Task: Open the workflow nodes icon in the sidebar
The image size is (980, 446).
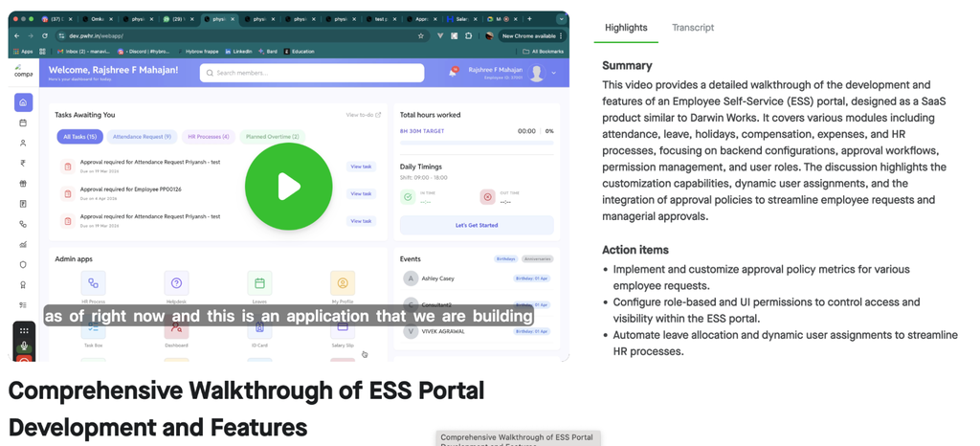Action: [23, 224]
